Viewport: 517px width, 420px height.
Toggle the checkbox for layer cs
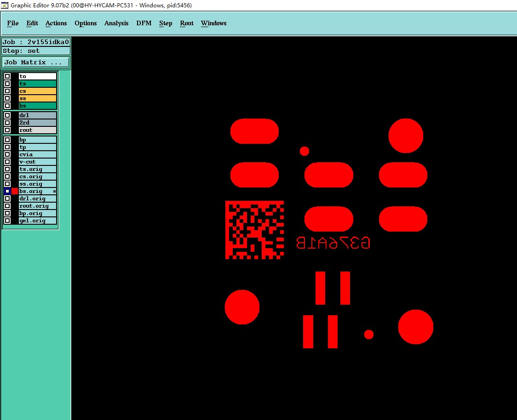click(x=7, y=91)
